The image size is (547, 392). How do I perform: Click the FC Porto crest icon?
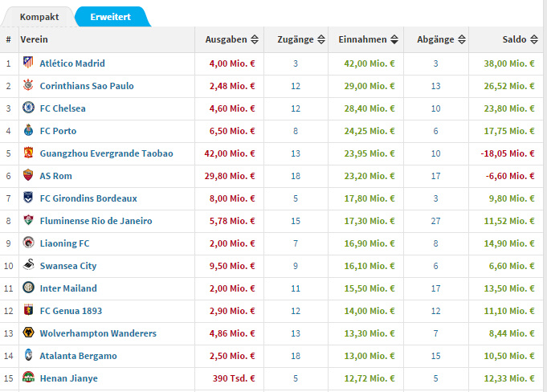(28, 130)
